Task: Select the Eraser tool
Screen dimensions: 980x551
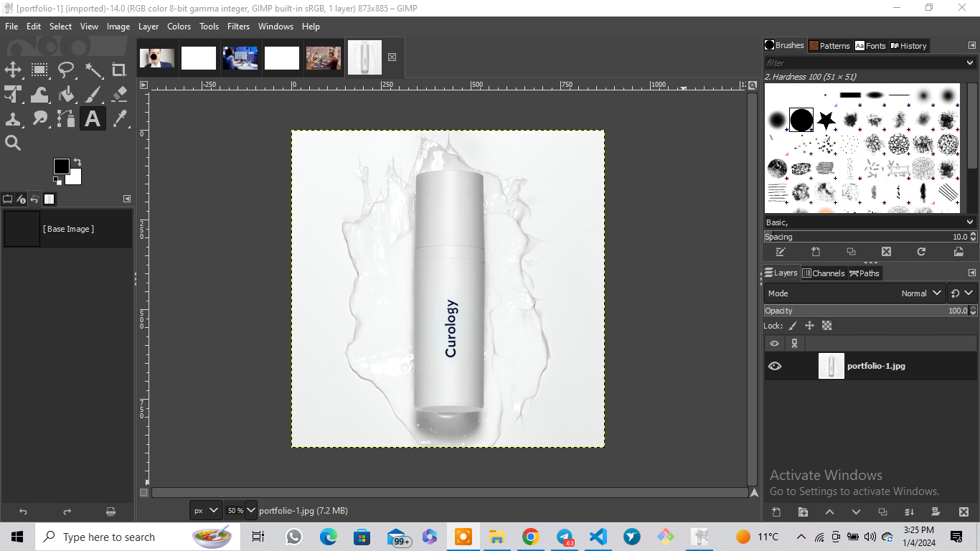Action: 119,94
